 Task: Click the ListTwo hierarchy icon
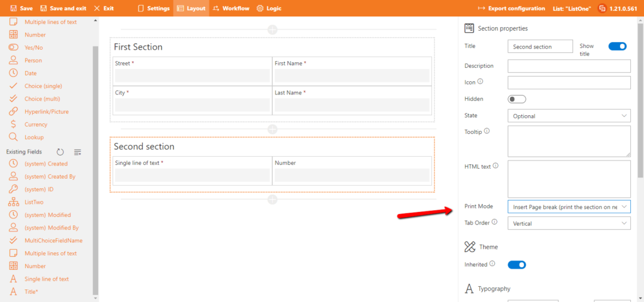(x=13, y=202)
